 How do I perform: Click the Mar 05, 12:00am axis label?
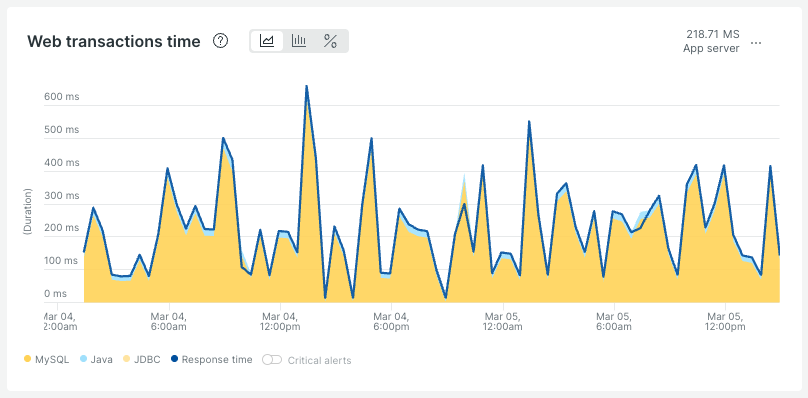[x=502, y=321]
